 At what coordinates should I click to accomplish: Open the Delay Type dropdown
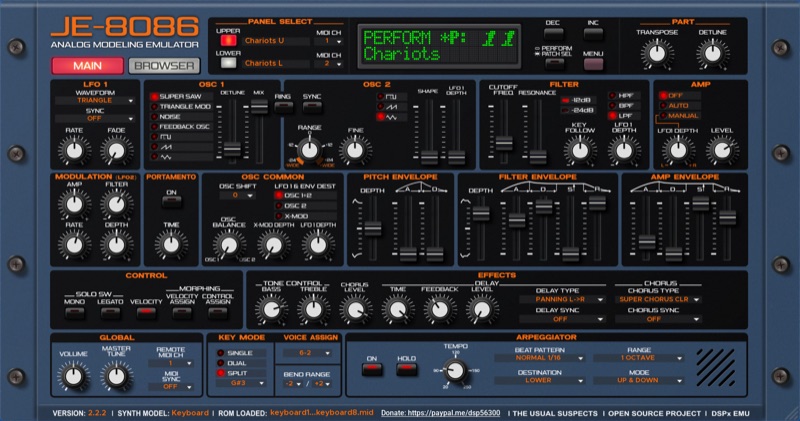(562, 300)
